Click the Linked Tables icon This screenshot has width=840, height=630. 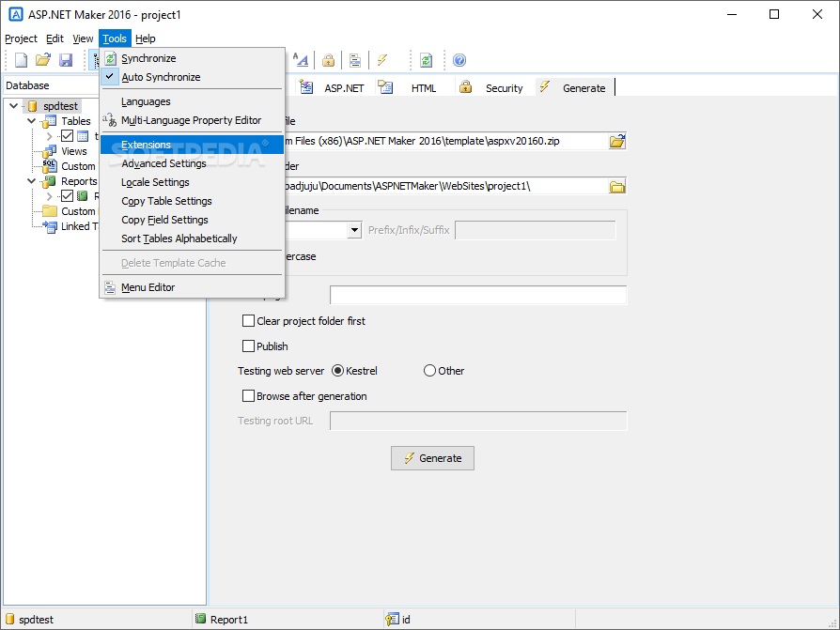(x=50, y=226)
